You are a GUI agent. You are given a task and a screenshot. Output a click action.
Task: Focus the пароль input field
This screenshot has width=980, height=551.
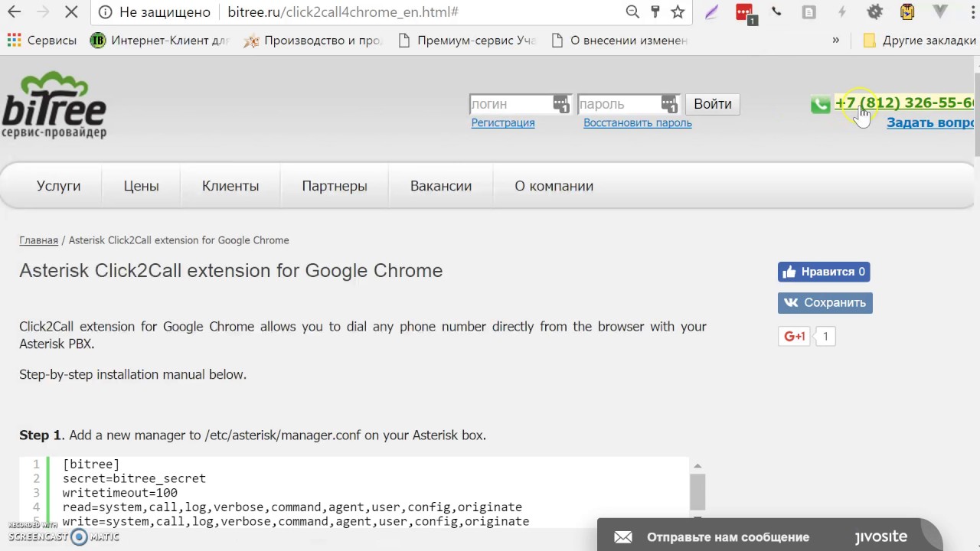coord(629,104)
